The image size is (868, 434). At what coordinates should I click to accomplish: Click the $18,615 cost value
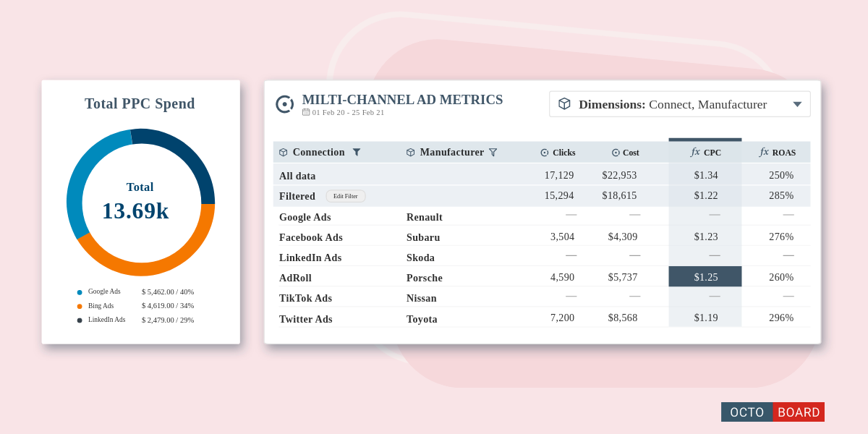click(620, 195)
